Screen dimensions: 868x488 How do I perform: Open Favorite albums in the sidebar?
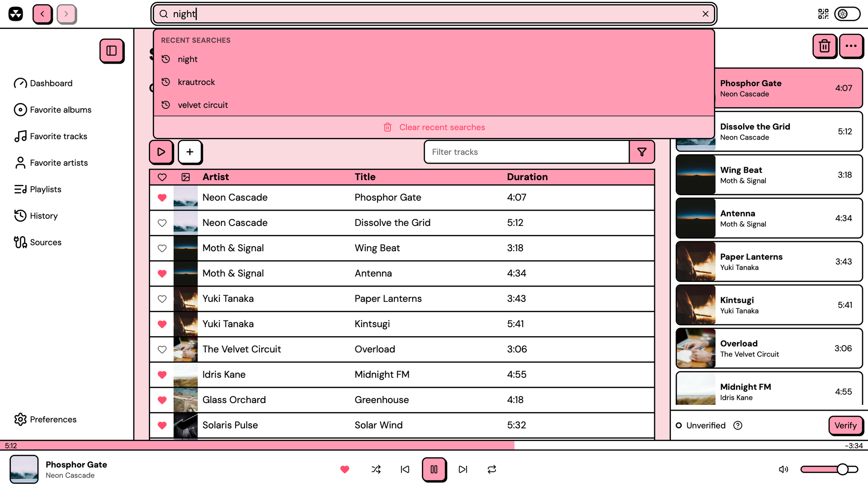click(53, 110)
